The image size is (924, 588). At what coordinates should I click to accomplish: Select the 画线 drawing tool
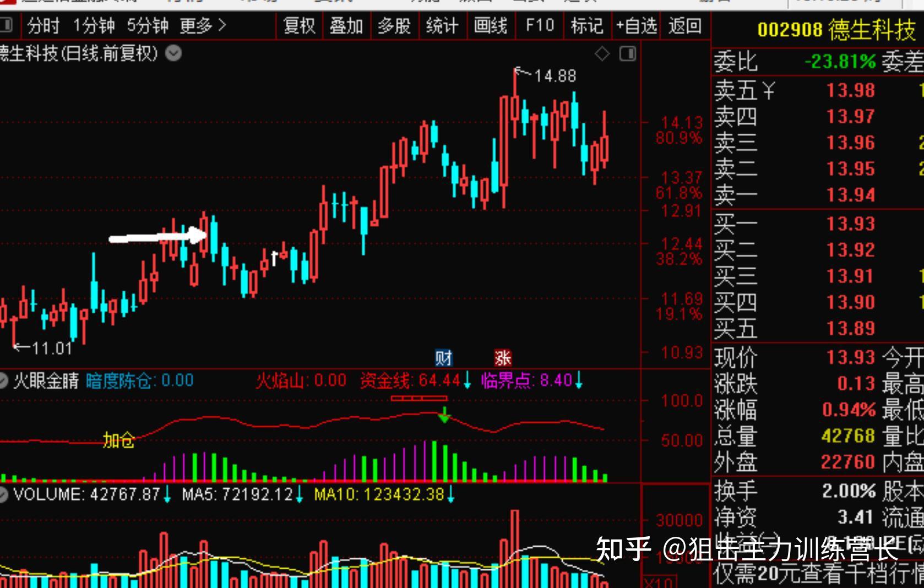(x=490, y=25)
